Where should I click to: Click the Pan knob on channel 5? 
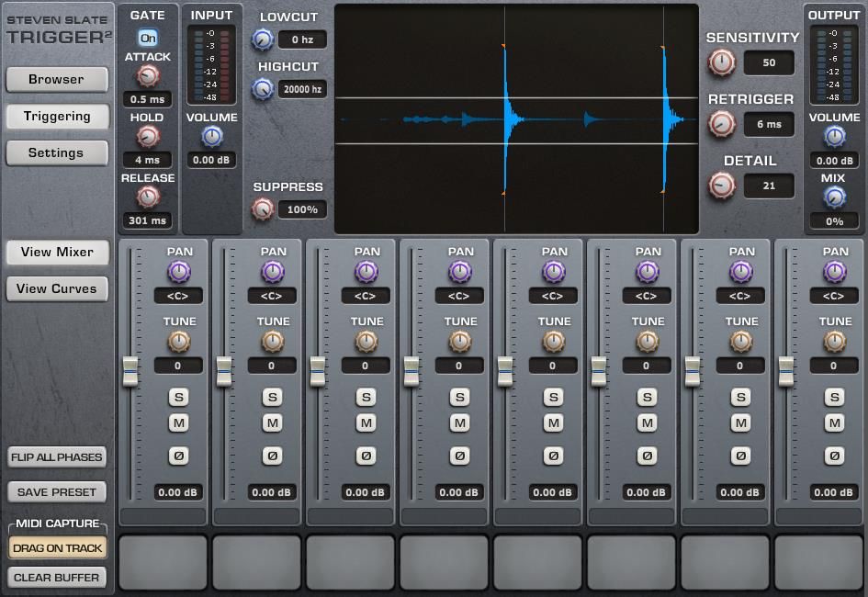tap(554, 272)
